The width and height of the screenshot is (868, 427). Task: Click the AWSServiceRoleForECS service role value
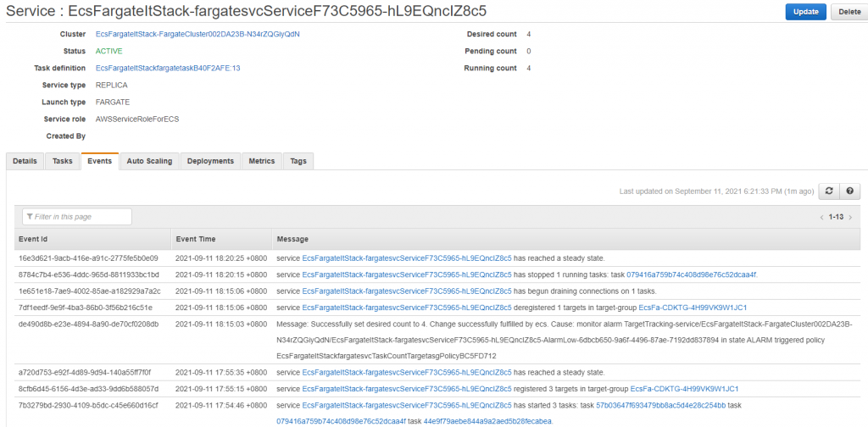point(137,119)
